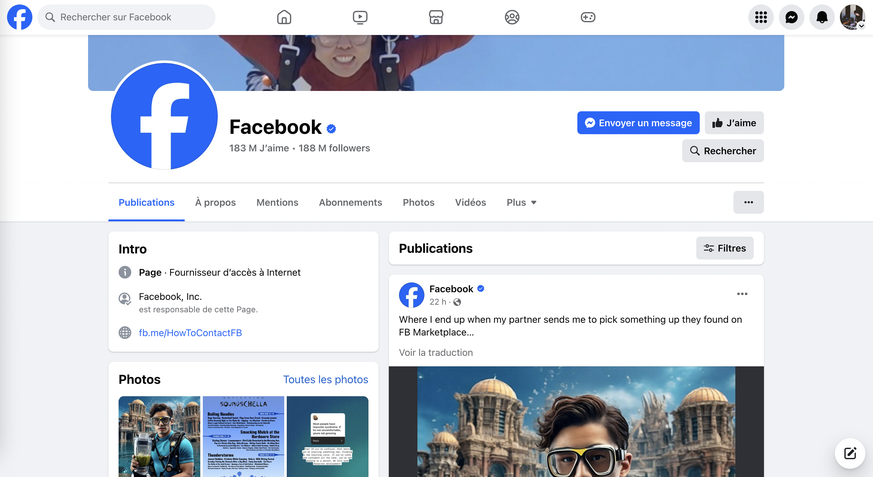Click the person icon beside Facebook, Inc.
Image resolution: width=873 pixels, height=477 pixels.
(x=125, y=299)
